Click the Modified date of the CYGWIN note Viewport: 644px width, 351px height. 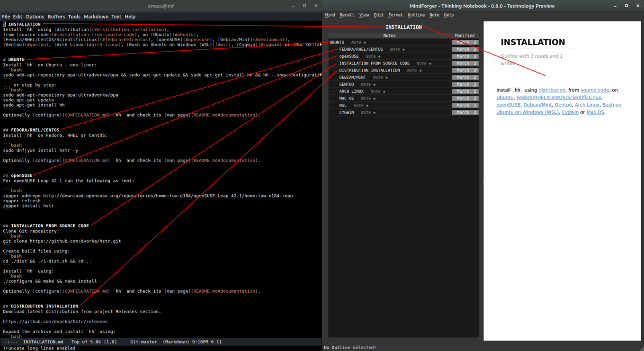pos(465,112)
